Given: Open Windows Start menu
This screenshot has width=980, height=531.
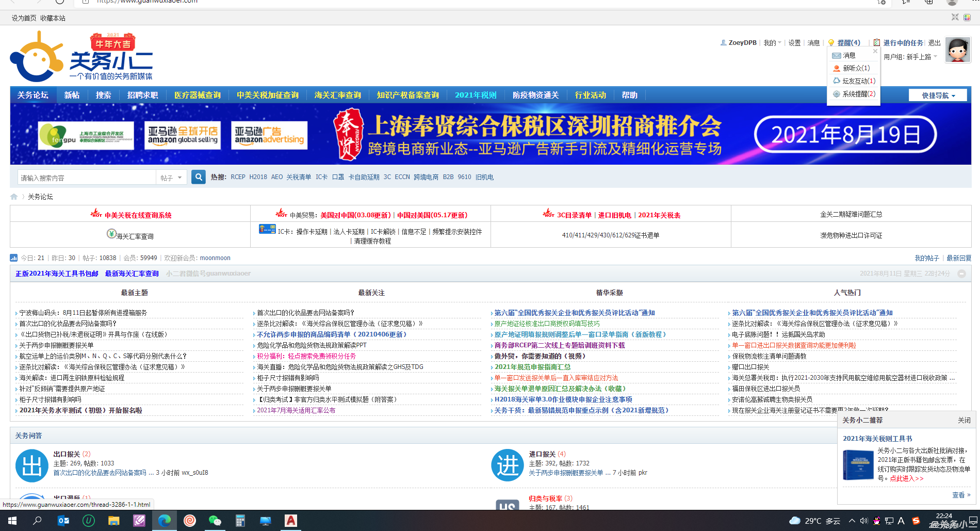Looking at the screenshot, I should coord(12,521).
